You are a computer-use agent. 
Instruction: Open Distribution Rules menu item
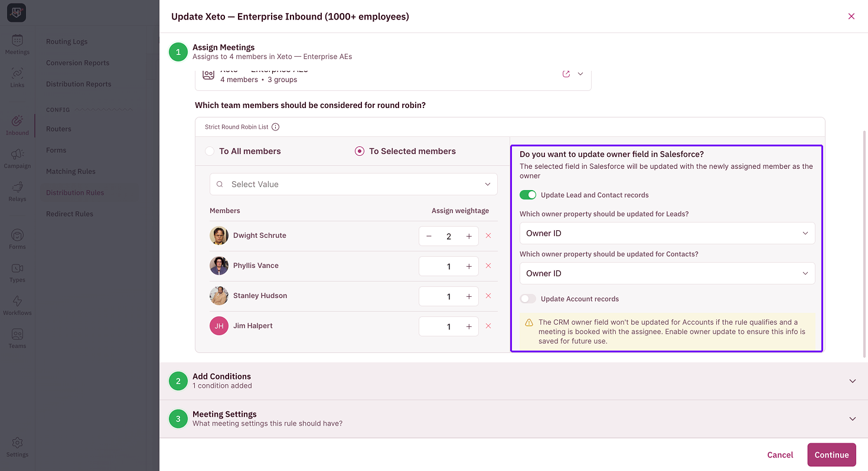pyautogui.click(x=75, y=192)
